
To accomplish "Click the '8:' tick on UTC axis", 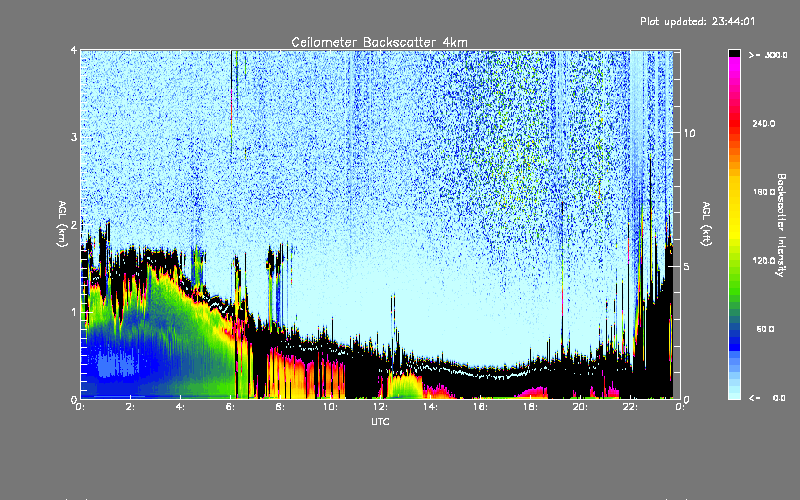I will click(281, 407).
